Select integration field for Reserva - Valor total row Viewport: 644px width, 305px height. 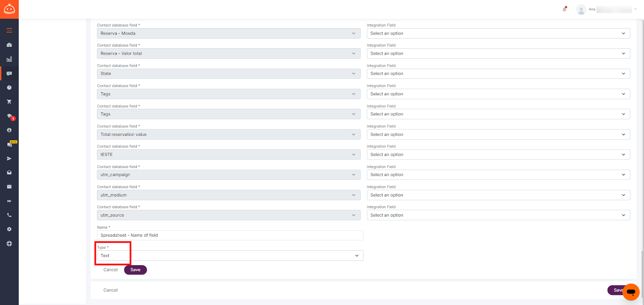coord(498,53)
